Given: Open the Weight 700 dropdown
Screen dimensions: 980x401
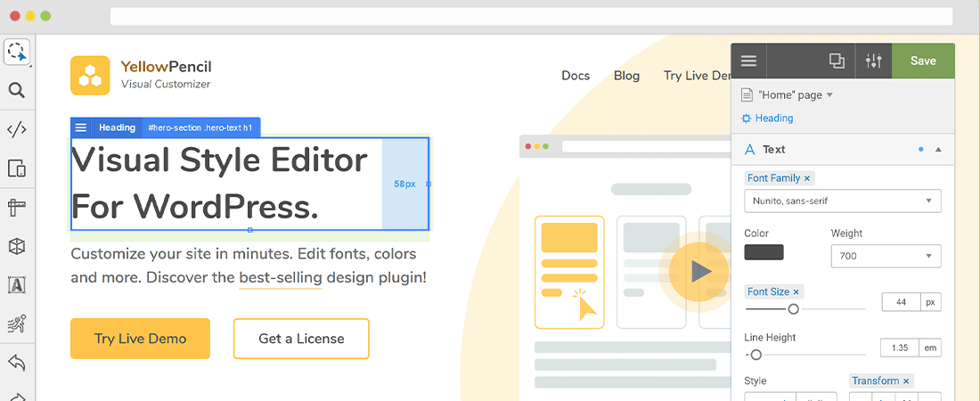Looking at the screenshot, I should (886, 256).
